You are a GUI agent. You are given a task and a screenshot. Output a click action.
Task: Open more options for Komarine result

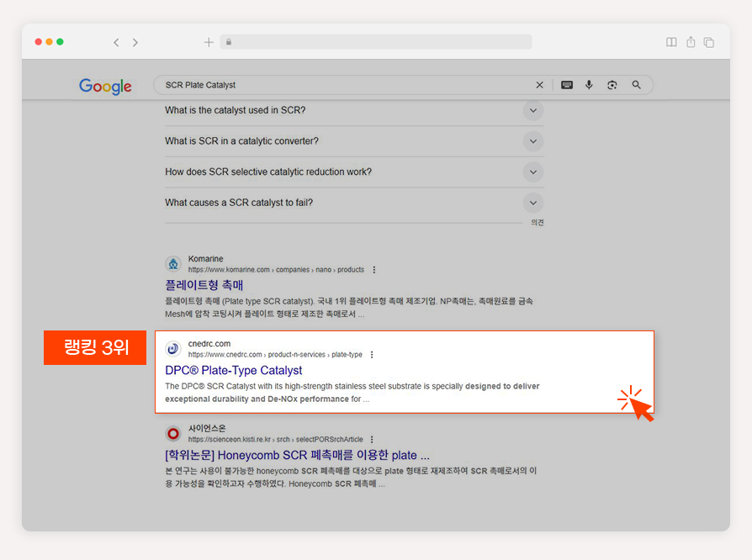374,270
